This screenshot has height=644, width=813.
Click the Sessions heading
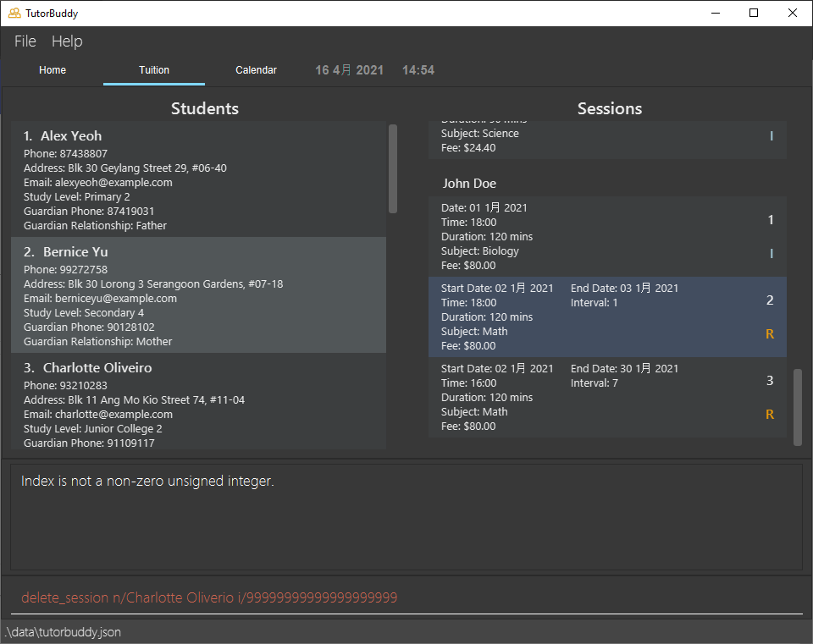click(x=610, y=108)
